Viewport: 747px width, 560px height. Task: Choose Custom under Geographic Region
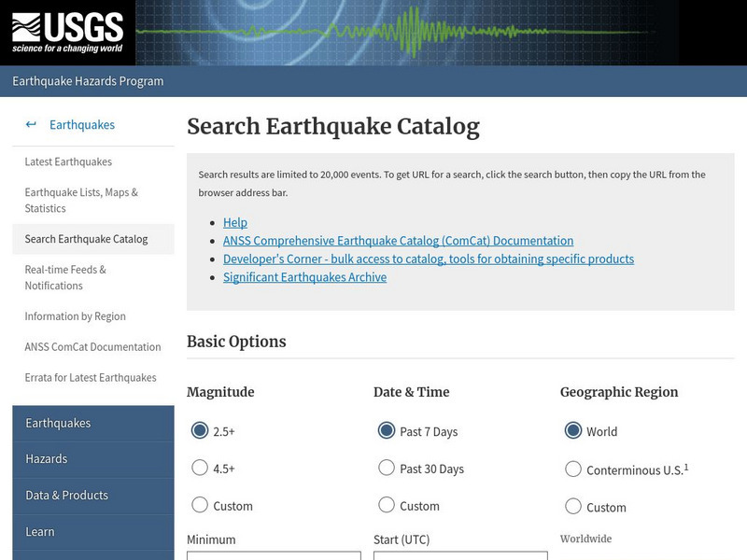point(573,507)
